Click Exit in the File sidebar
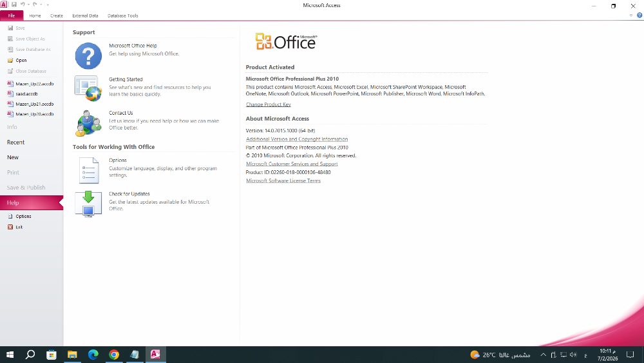The width and height of the screenshot is (644, 363). pos(19,227)
